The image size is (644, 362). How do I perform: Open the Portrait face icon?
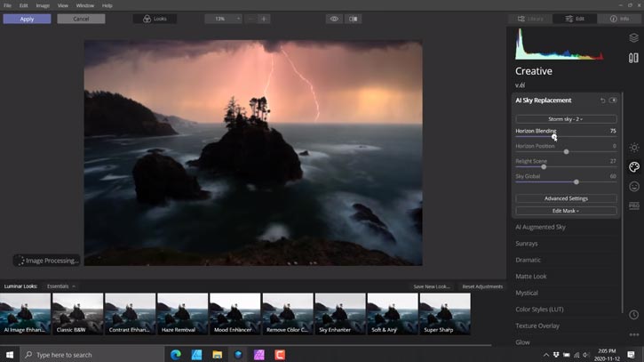coord(633,187)
